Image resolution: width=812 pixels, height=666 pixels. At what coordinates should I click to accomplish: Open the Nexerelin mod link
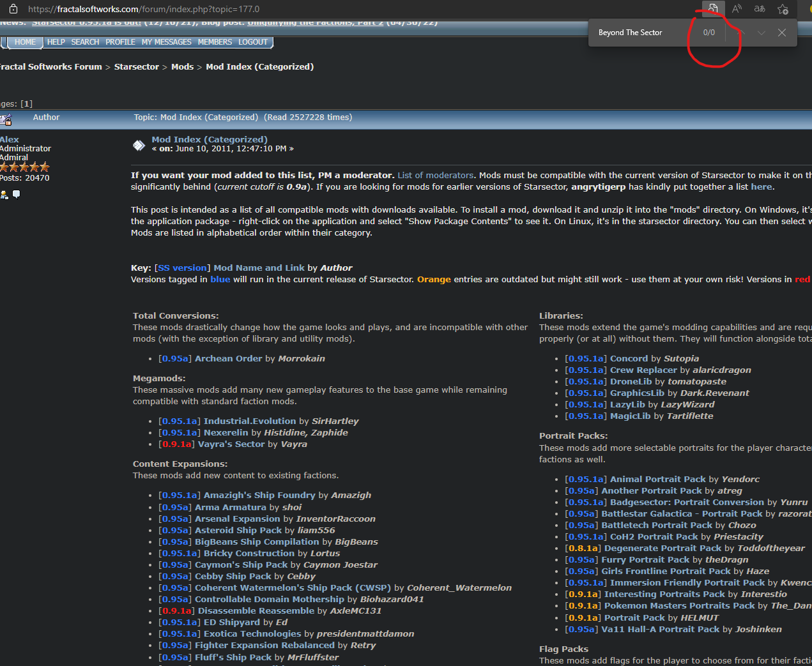pyautogui.click(x=226, y=432)
